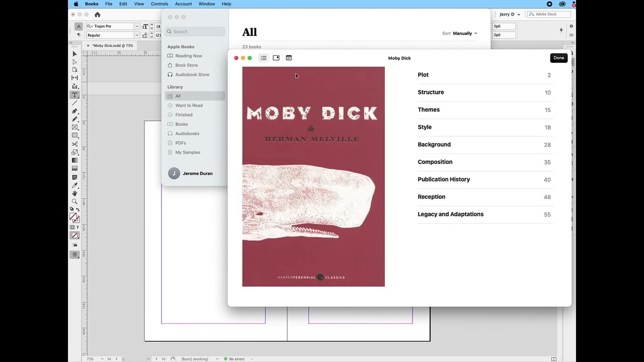Select the Page tool
The image size is (644, 362).
[x=74, y=70]
